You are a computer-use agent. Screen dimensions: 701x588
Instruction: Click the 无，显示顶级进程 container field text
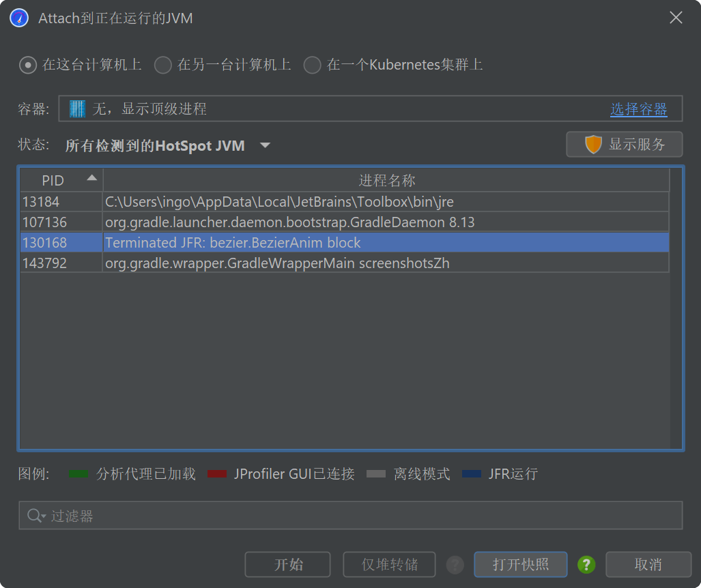coord(149,108)
